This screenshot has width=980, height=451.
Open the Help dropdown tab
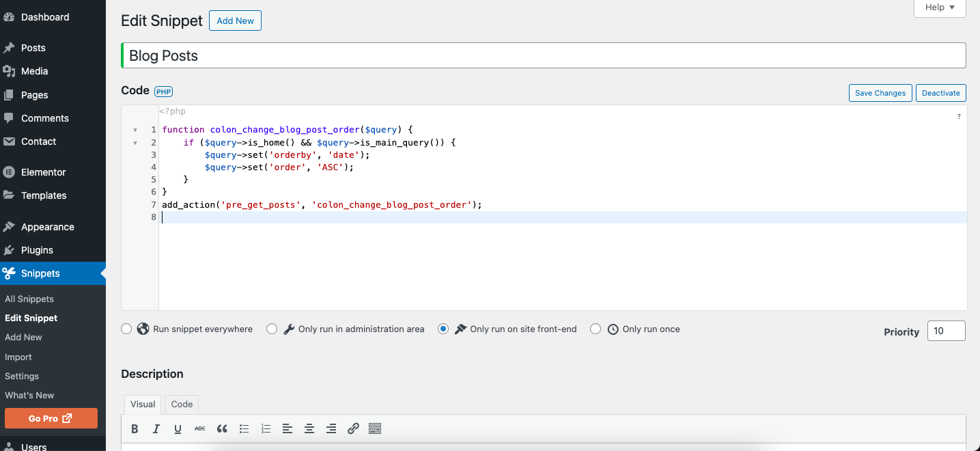[940, 8]
